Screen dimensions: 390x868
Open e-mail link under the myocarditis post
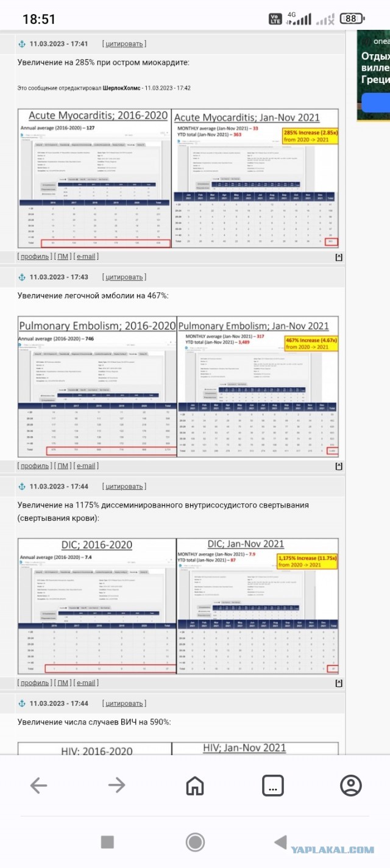[86, 257]
